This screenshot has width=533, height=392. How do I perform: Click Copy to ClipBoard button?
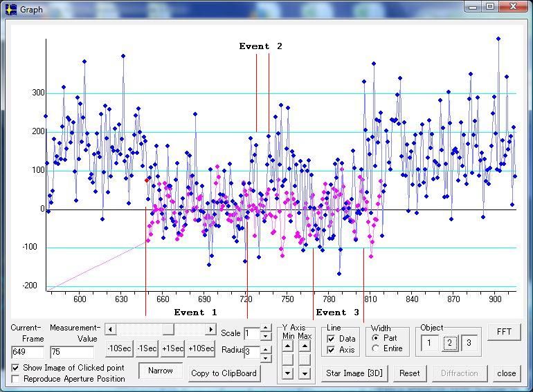224,373
